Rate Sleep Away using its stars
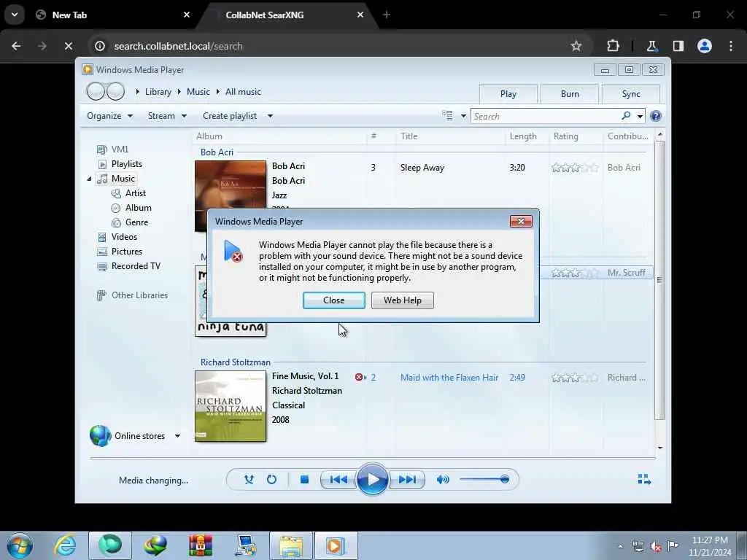This screenshot has height=560, width=747. click(575, 168)
